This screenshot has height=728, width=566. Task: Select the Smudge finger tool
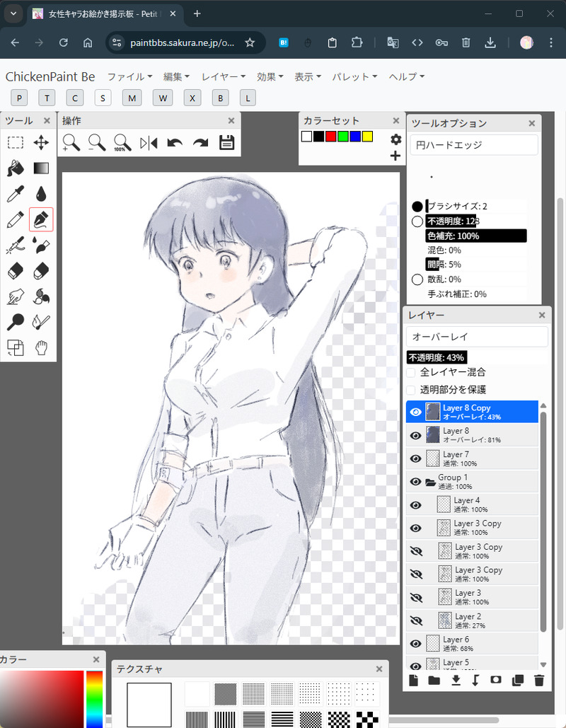pos(16,296)
